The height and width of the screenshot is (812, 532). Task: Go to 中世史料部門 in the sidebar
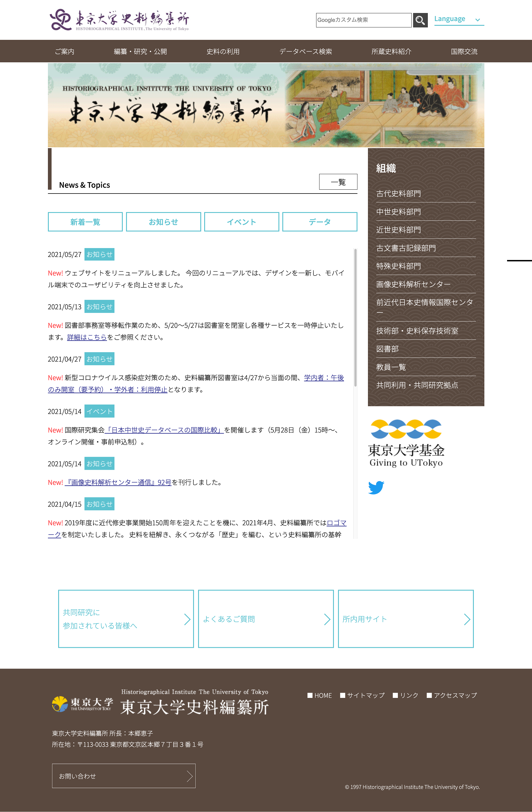click(x=426, y=212)
